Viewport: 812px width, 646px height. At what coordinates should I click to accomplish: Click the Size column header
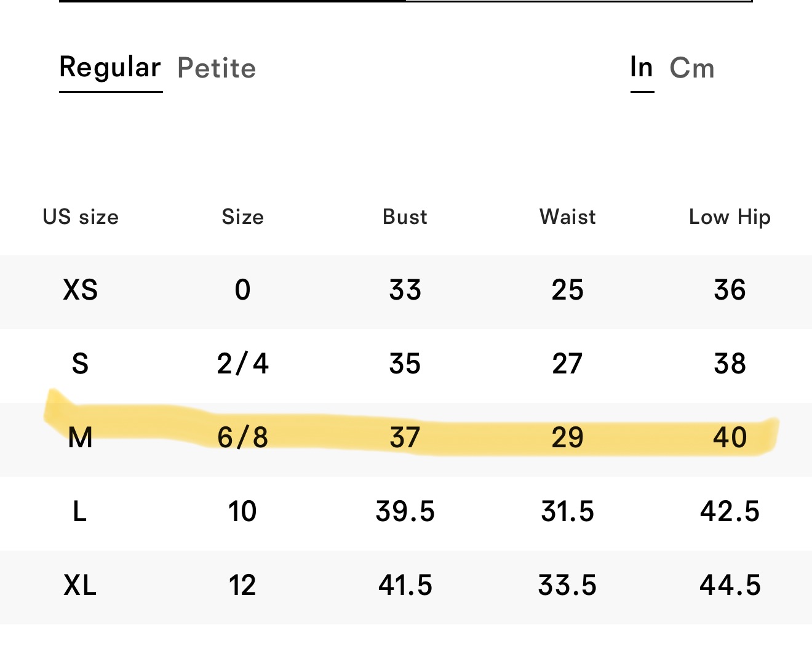click(242, 217)
